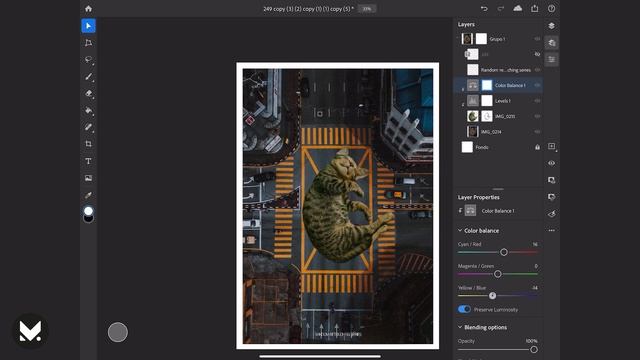Select the Place Image tool
The width and height of the screenshot is (640, 360).
[x=88, y=178]
